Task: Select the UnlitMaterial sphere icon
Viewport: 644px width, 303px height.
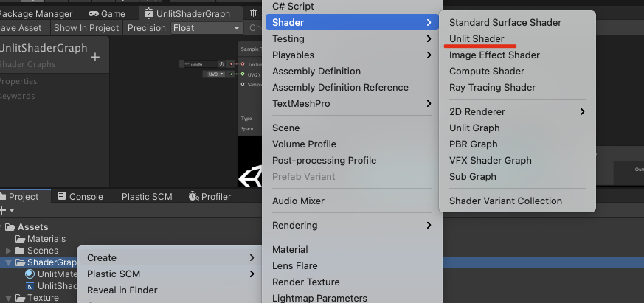Action: (x=30, y=274)
